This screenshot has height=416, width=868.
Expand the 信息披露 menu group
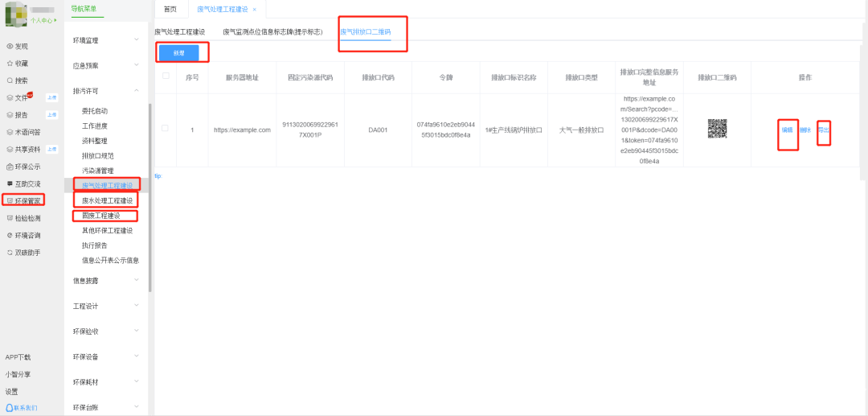point(106,281)
